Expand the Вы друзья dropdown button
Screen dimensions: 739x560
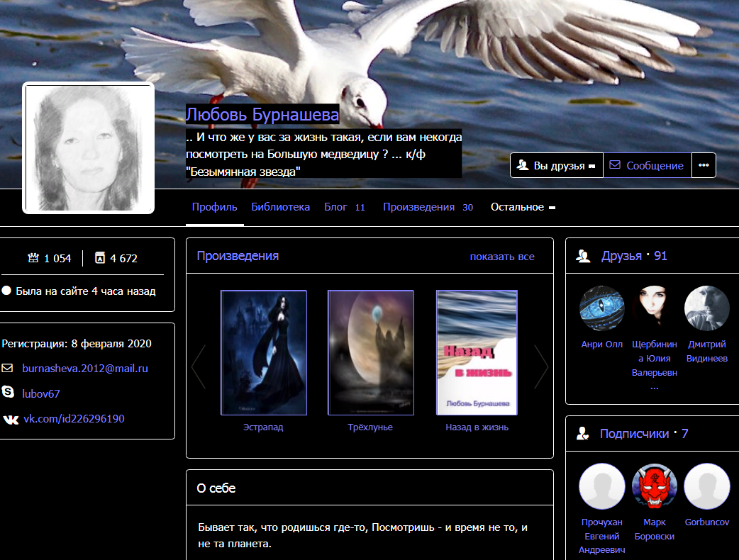(557, 165)
